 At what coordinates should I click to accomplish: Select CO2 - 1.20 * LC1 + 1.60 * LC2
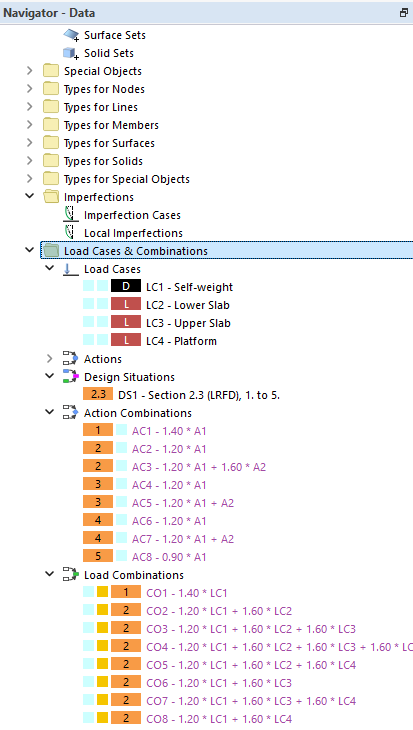pyautogui.click(x=219, y=611)
